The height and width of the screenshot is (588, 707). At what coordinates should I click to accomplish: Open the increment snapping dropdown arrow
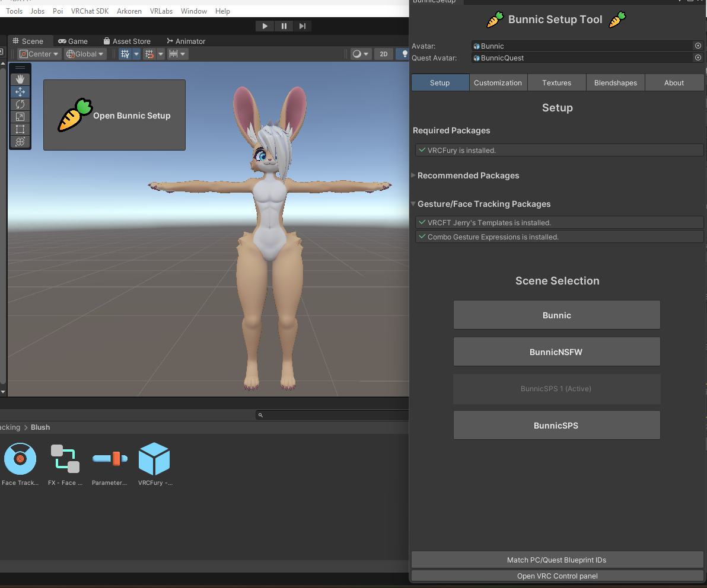(183, 54)
